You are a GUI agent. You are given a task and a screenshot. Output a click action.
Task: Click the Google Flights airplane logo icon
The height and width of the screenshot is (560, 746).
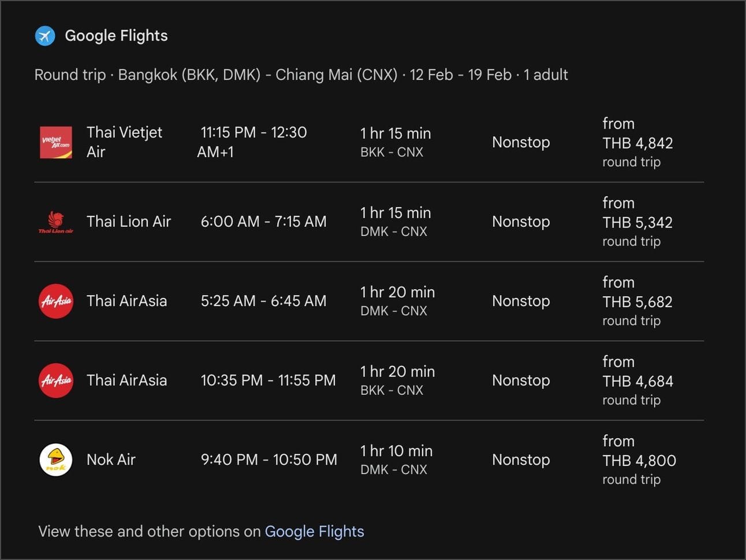(x=45, y=36)
